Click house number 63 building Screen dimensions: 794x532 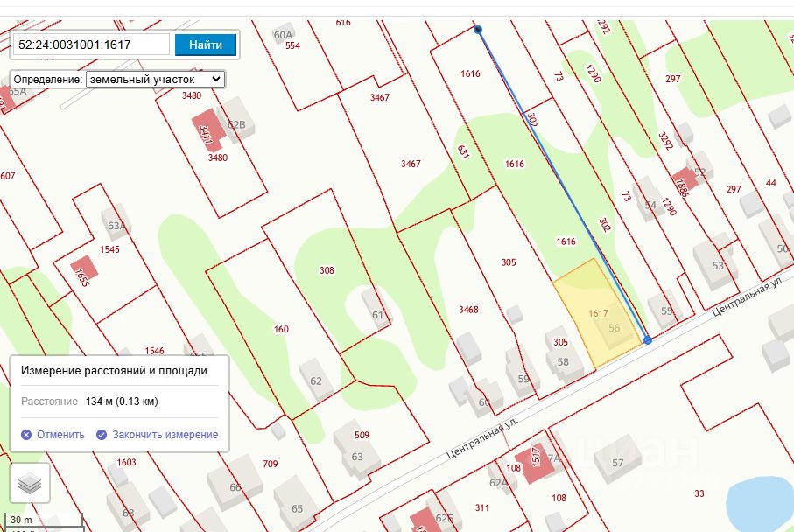tap(356, 451)
